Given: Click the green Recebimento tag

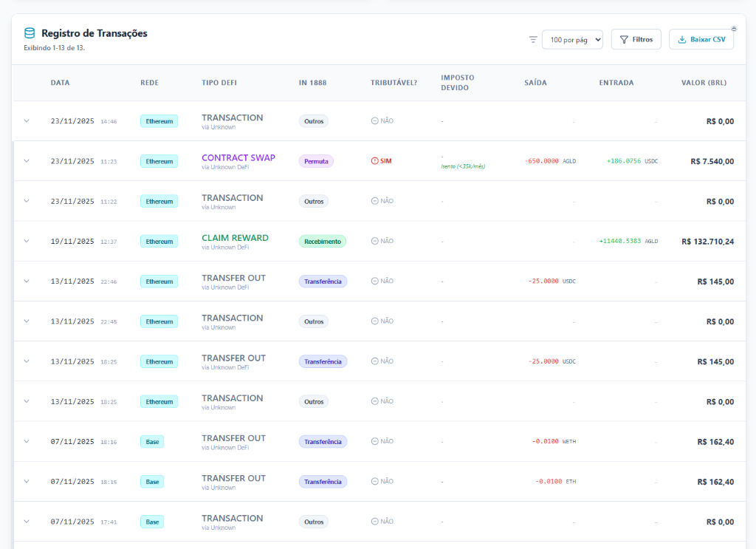Looking at the screenshot, I should pos(322,241).
